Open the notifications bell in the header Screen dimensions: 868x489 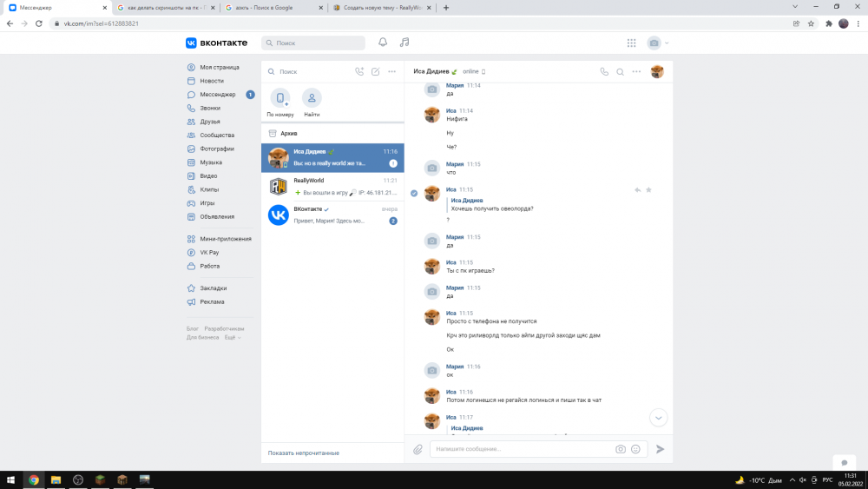click(383, 43)
